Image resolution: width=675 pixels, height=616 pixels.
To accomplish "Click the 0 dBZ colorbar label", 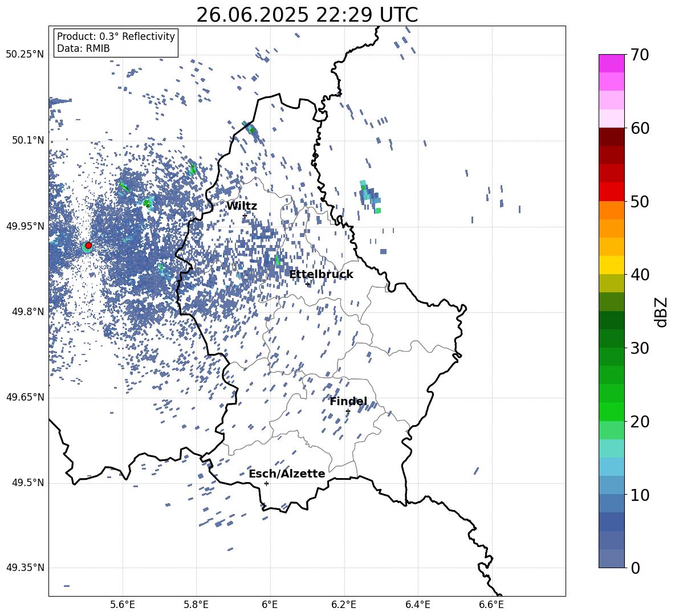I will click(x=635, y=568).
